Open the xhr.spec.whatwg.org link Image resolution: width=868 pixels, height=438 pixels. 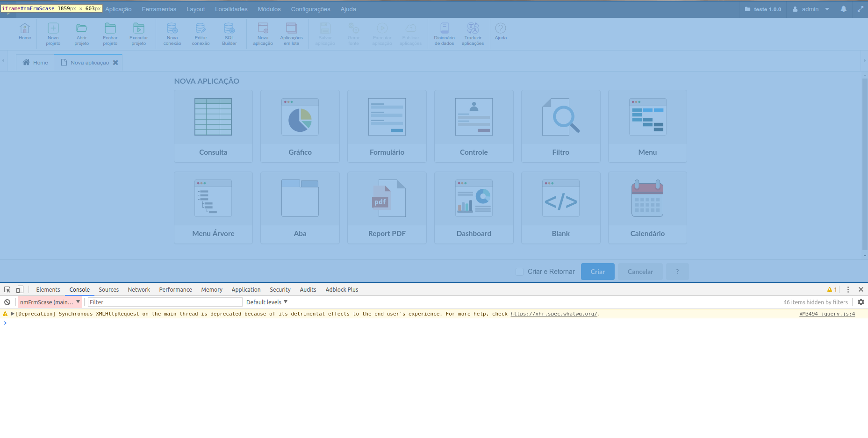click(x=553, y=314)
